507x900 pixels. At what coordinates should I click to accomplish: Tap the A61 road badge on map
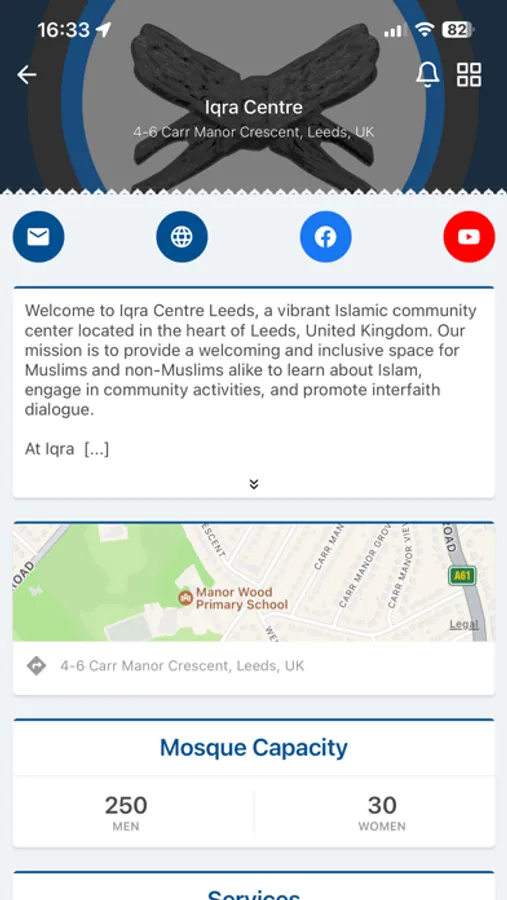462,575
